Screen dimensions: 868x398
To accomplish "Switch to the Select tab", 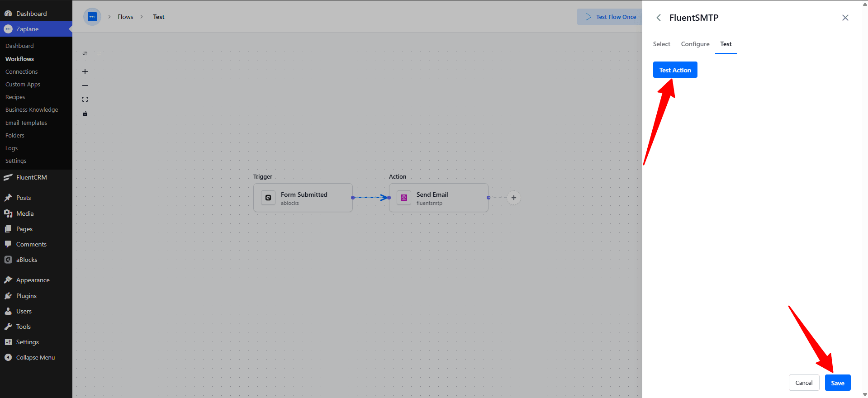I will click(x=661, y=44).
